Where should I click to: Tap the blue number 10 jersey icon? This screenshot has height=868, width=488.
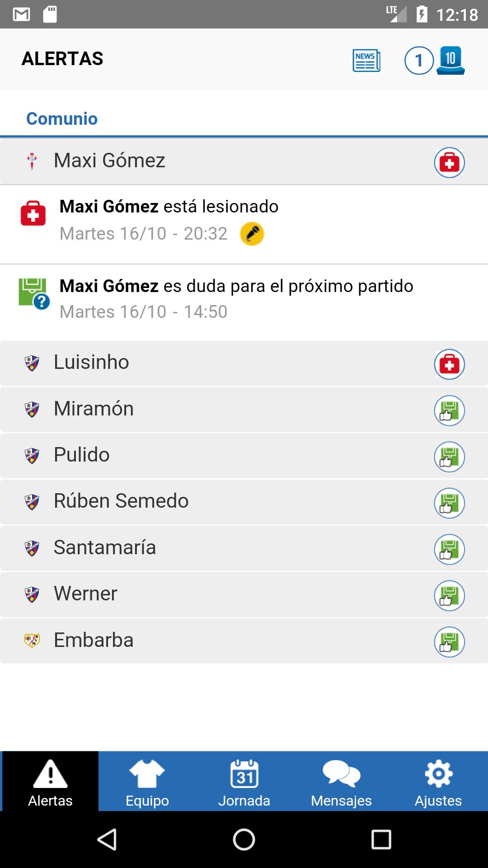click(x=450, y=61)
